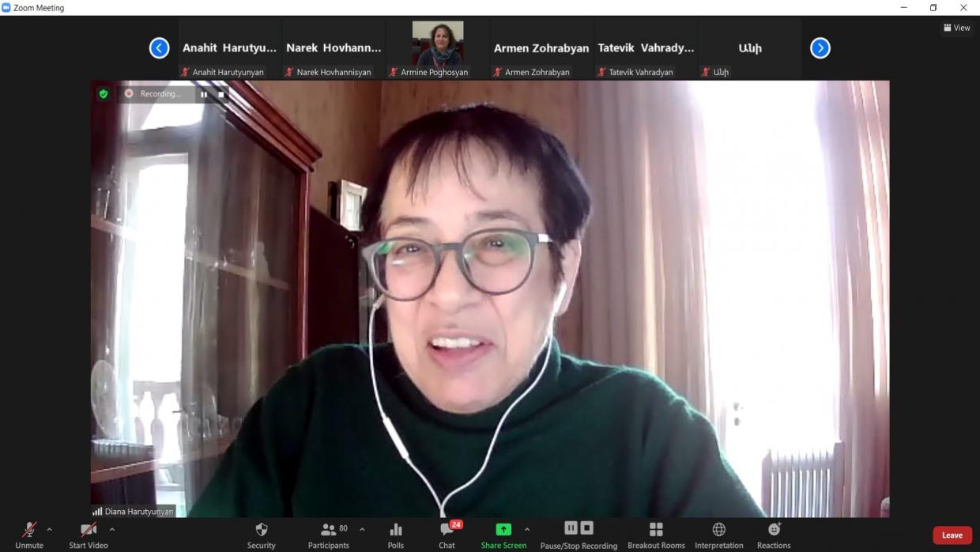Screen dimensions: 980x552
Task: Select Anahit Harutyunyan participant tile
Action: 229,48
